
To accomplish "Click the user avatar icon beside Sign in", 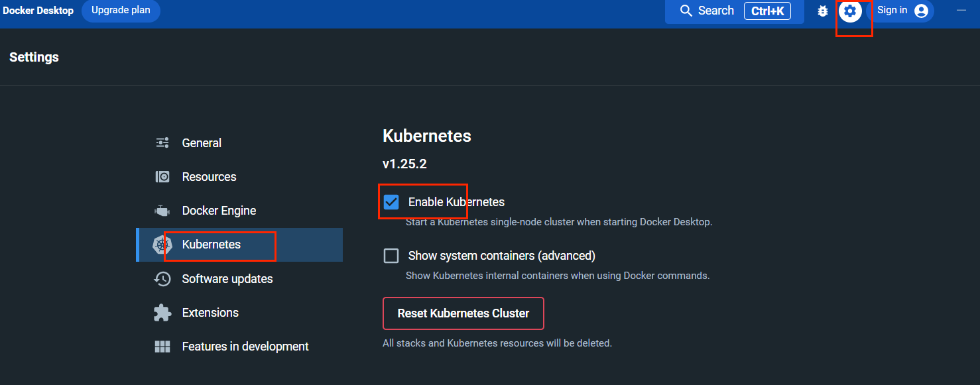I will coord(921,11).
